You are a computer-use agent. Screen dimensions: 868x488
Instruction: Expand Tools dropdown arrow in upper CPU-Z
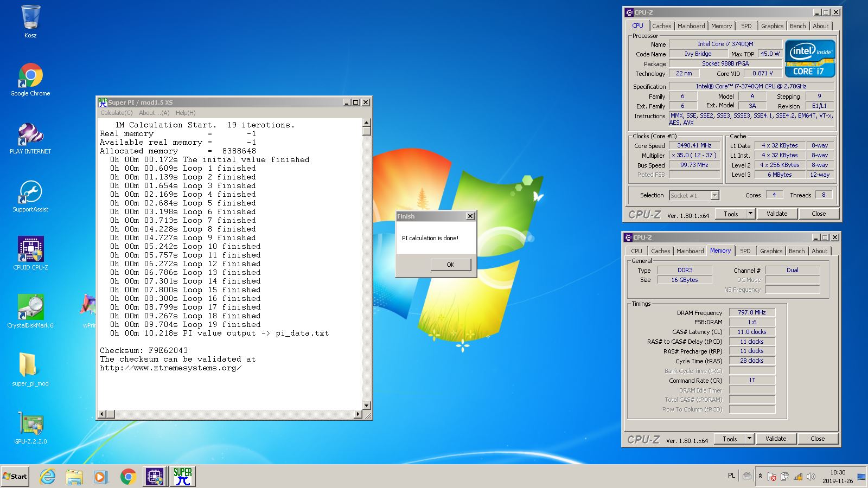coord(751,214)
